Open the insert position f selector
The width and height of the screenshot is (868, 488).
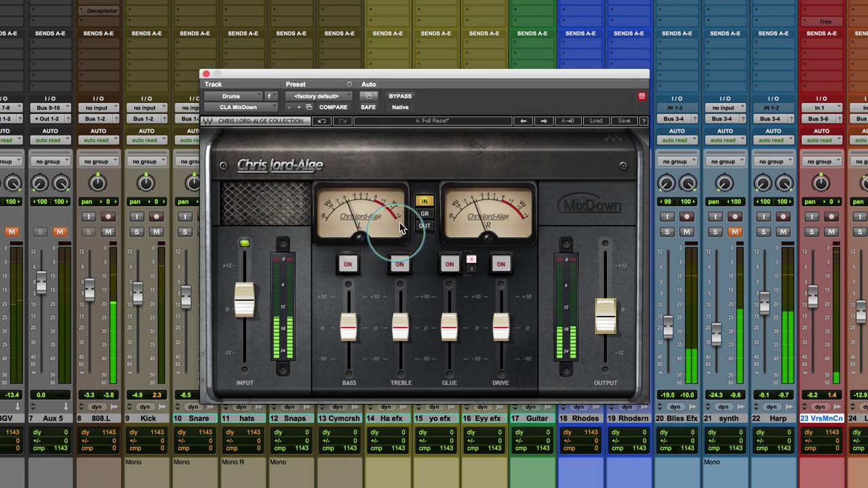(x=270, y=96)
